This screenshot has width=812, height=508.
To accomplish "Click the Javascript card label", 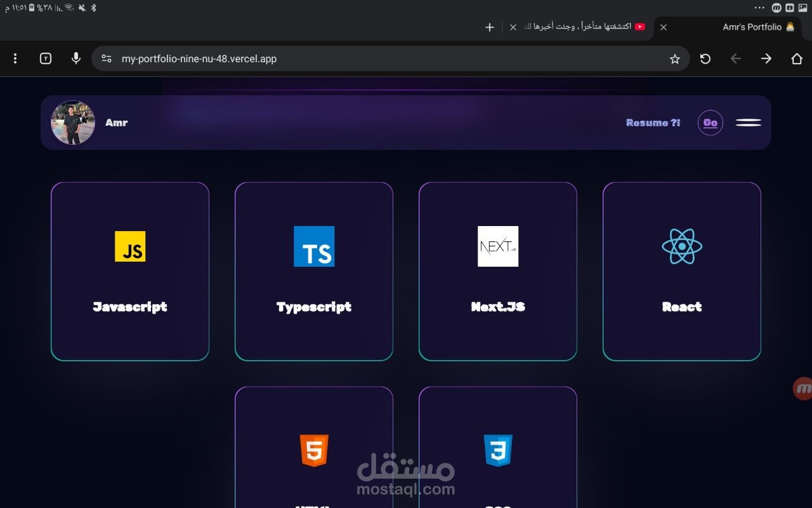I will coord(130,307).
